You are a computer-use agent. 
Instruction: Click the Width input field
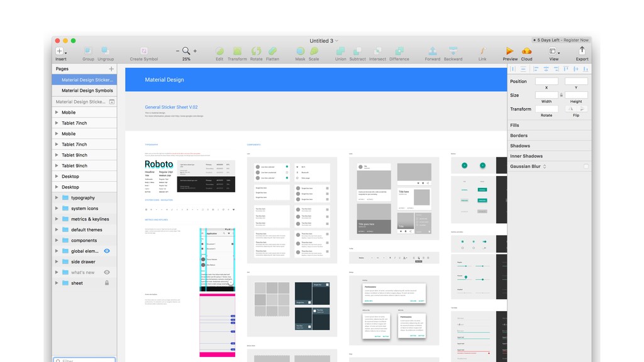547,95
